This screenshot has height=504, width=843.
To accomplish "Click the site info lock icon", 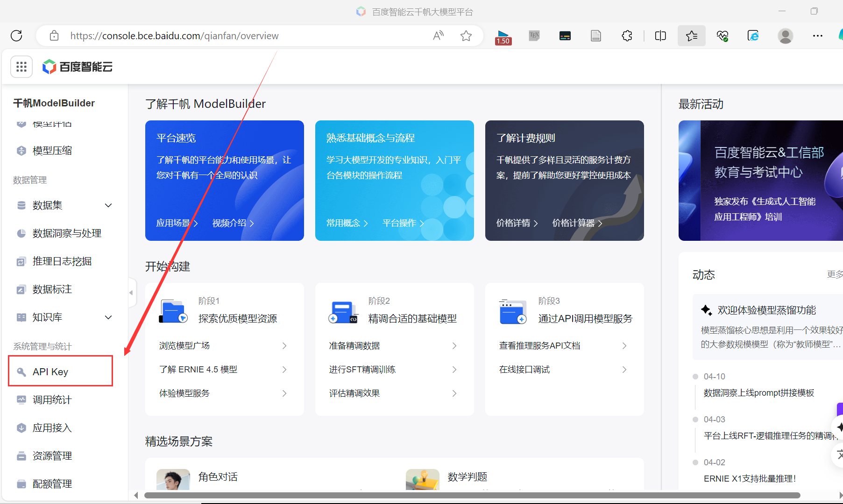I will tap(54, 35).
